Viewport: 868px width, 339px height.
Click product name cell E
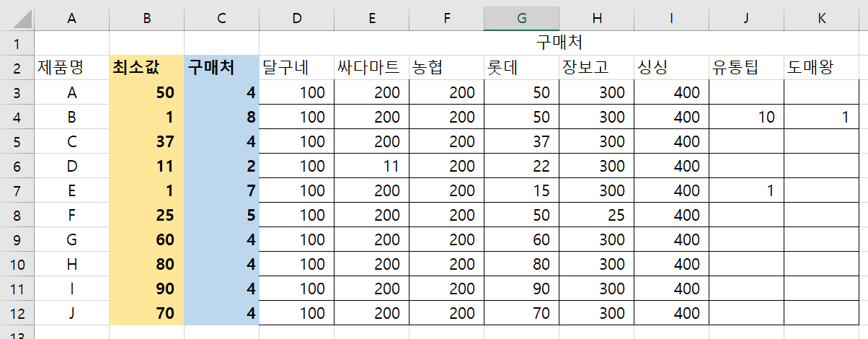coord(71,190)
